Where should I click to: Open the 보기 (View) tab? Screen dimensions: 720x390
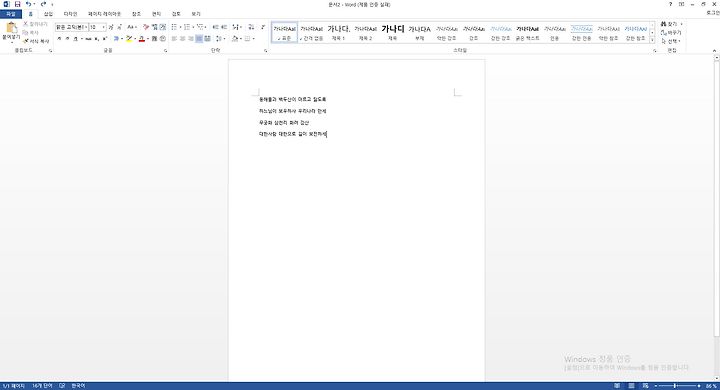tap(196, 14)
